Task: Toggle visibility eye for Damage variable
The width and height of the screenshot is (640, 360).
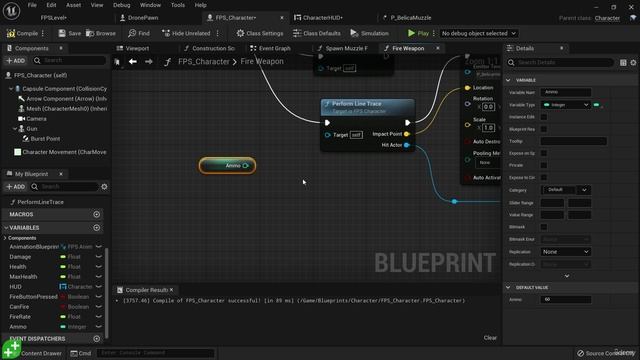Action: click(98, 257)
